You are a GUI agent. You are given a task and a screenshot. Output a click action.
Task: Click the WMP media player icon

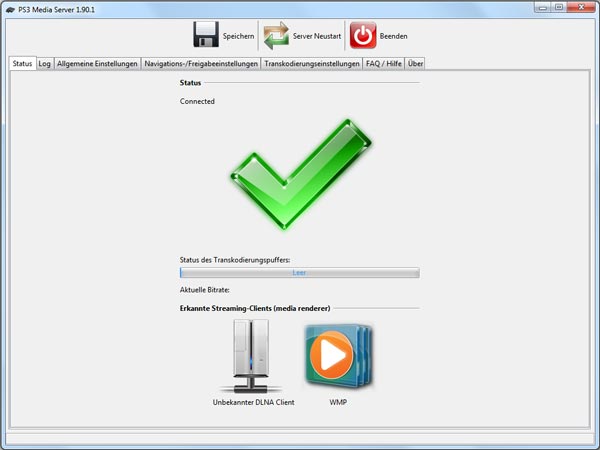pyautogui.click(x=339, y=356)
